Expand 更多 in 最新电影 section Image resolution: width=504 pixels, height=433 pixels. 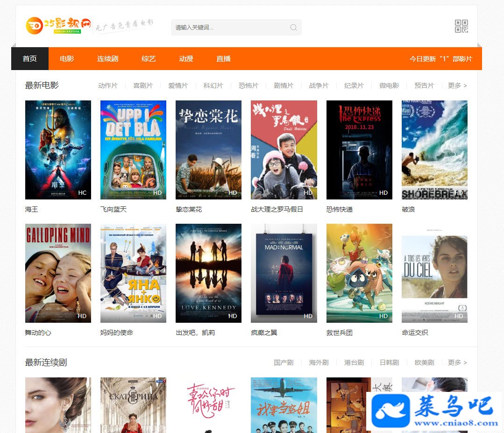click(x=457, y=85)
